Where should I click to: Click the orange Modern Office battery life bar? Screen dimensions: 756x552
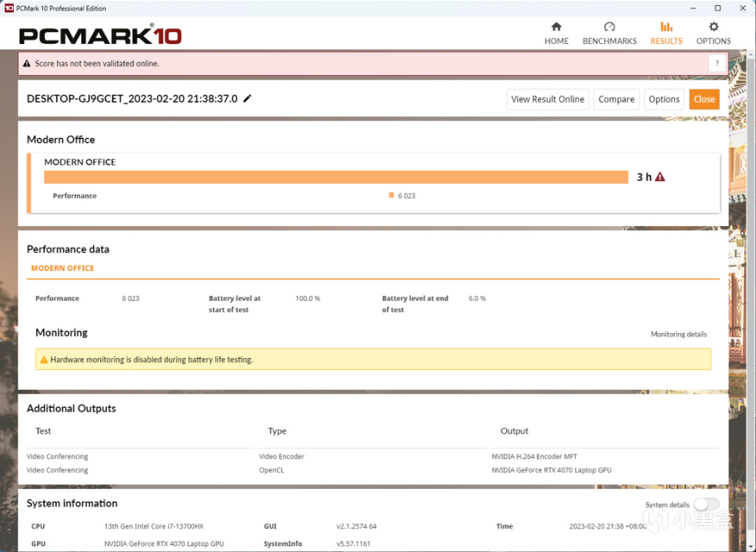[336, 177]
